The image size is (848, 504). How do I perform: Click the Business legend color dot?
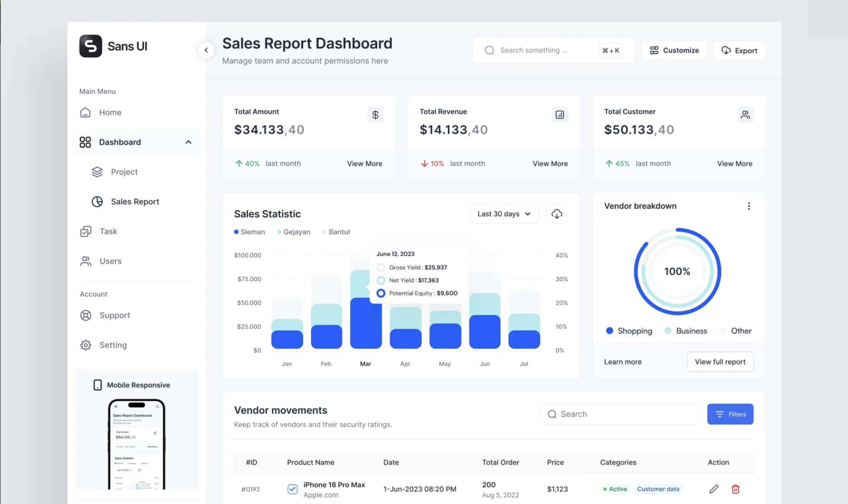[668, 330]
